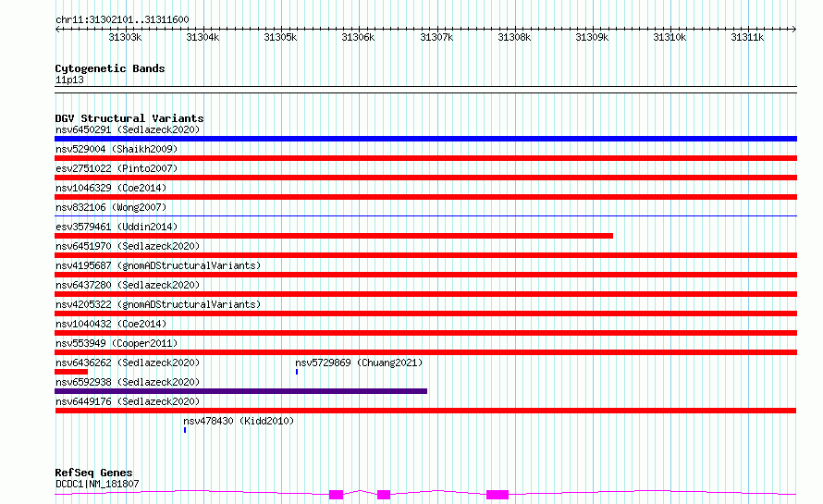Click the DGV Structural Variants track title
This screenshot has width=823, height=504.
point(129,118)
